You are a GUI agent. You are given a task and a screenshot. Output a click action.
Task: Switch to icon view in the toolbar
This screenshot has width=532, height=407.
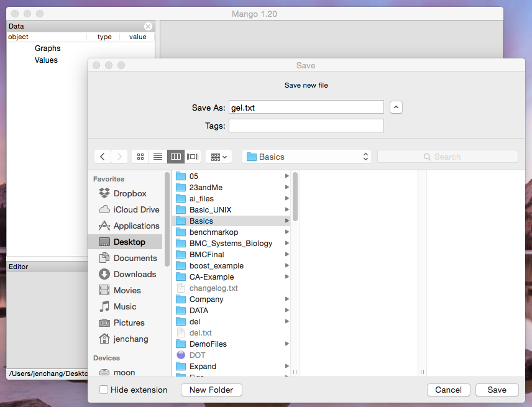[x=140, y=157]
